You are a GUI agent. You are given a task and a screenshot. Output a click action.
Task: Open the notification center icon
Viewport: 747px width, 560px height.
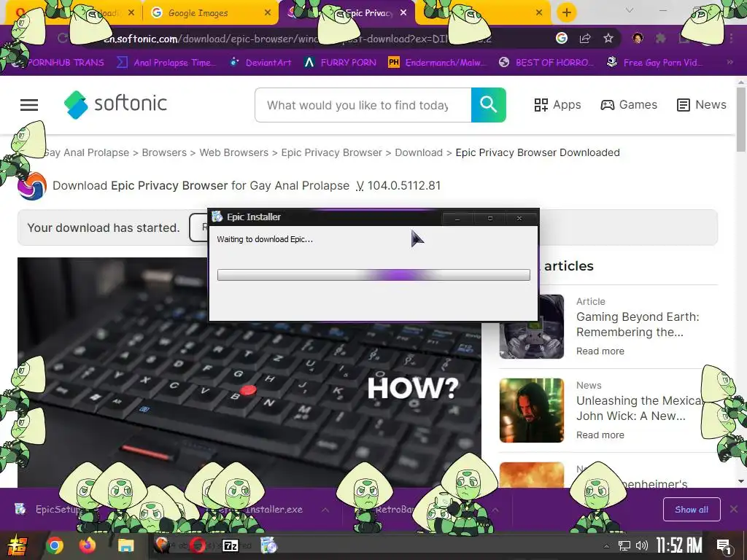tap(724, 545)
